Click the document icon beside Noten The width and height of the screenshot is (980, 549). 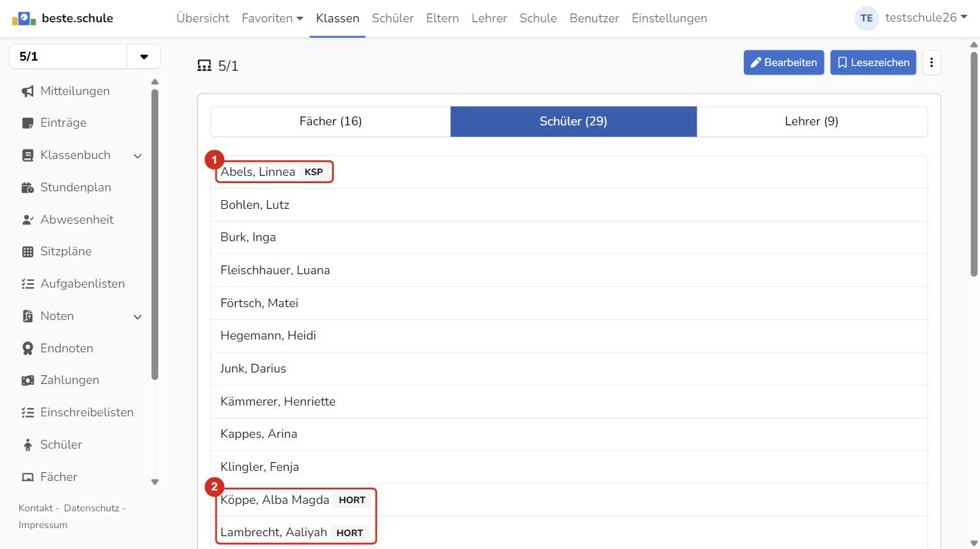click(28, 316)
